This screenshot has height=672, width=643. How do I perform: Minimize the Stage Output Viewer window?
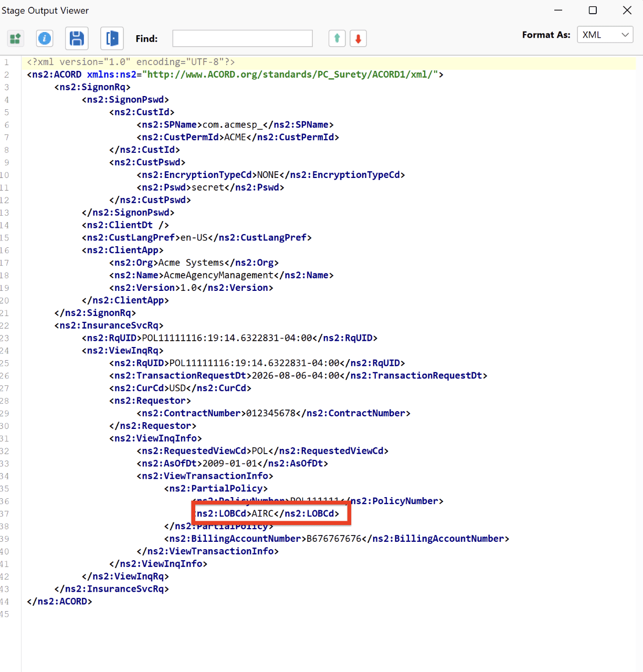(558, 10)
